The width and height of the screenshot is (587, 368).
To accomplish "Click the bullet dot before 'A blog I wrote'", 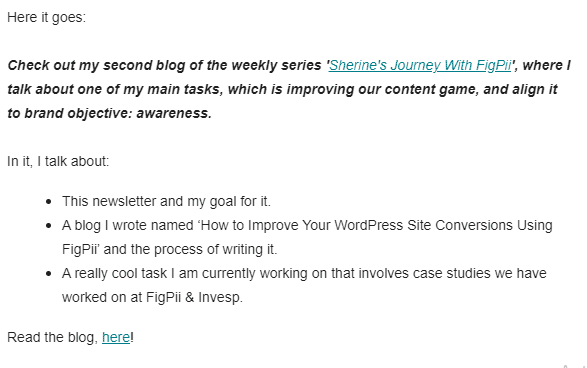I will coord(48,226).
